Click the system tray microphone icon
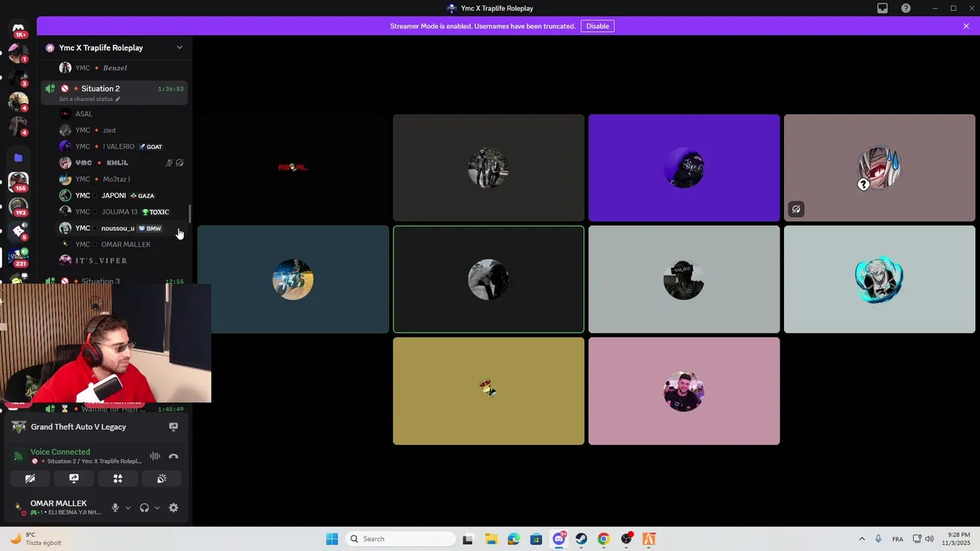The height and width of the screenshot is (551, 980). click(878, 539)
